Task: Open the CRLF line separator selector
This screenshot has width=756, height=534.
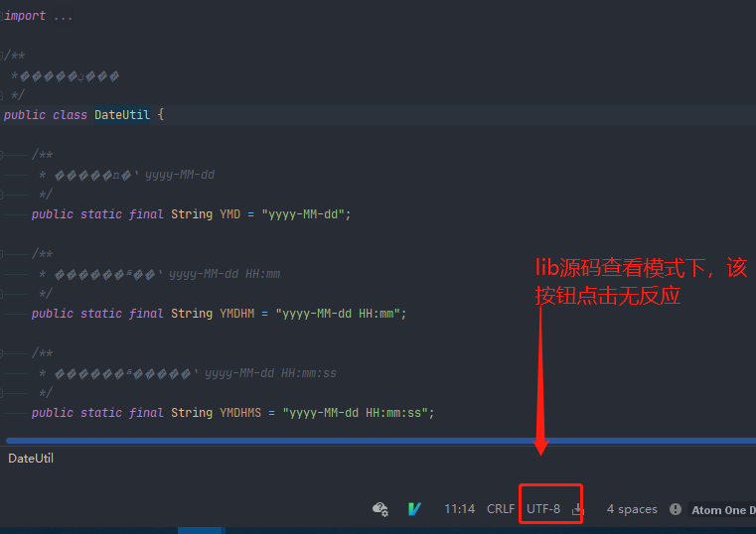Action: click(x=501, y=509)
